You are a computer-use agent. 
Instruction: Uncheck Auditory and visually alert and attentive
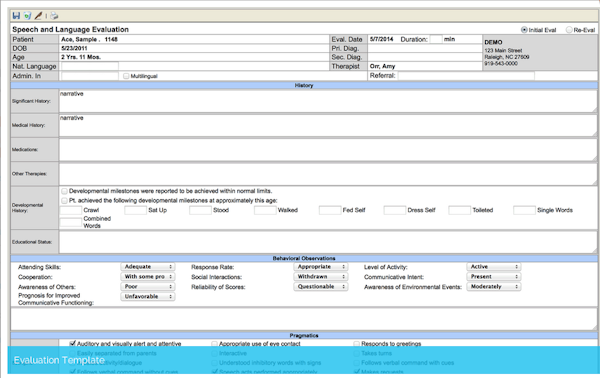[73, 344]
